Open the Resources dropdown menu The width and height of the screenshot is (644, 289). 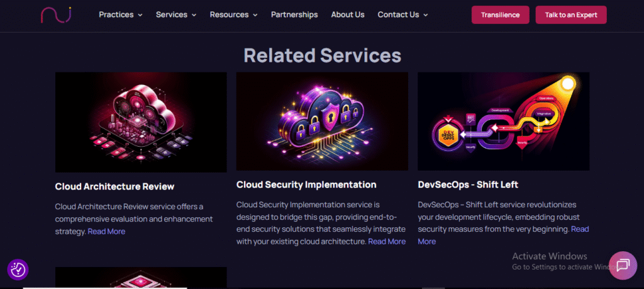(x=233, y=14)
